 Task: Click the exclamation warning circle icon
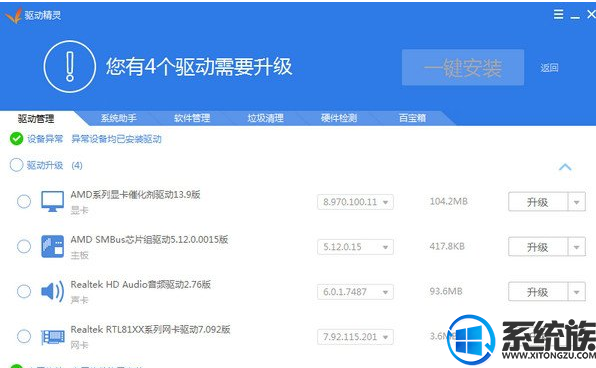pos(70,67)
